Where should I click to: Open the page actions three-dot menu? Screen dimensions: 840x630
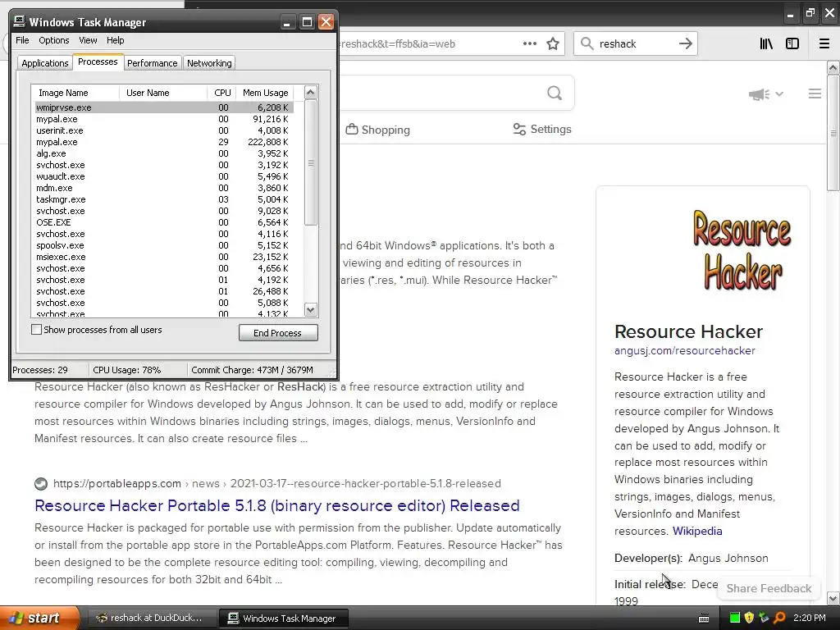(x=529, y=44)
